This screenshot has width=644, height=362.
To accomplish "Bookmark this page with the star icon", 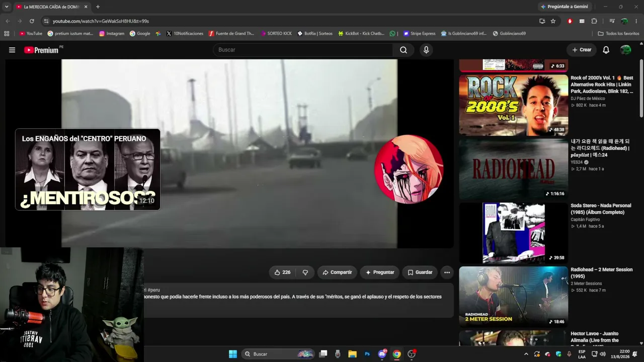I will tap(553, 21).
